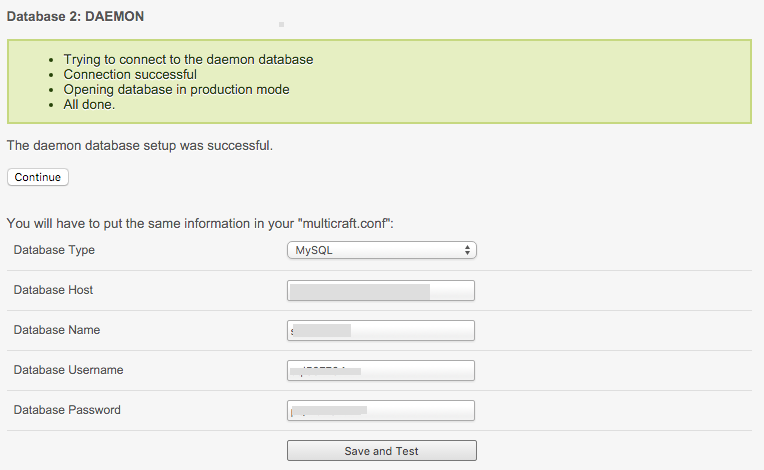Screen dimensions: 764x470
Task: Click the Database Password label
Action: pos(67,410)
